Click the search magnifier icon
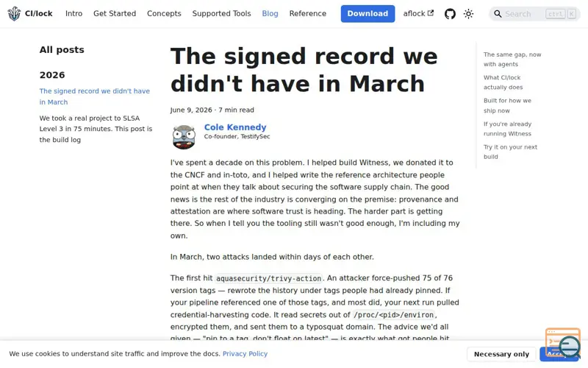The height and width of the screenshot is (368, 588). pyautogui.click(x=498, y=14)
